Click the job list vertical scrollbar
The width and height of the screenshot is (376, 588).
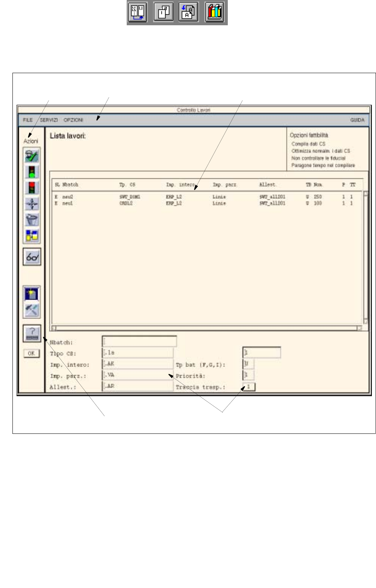click(x=365, y=257)
